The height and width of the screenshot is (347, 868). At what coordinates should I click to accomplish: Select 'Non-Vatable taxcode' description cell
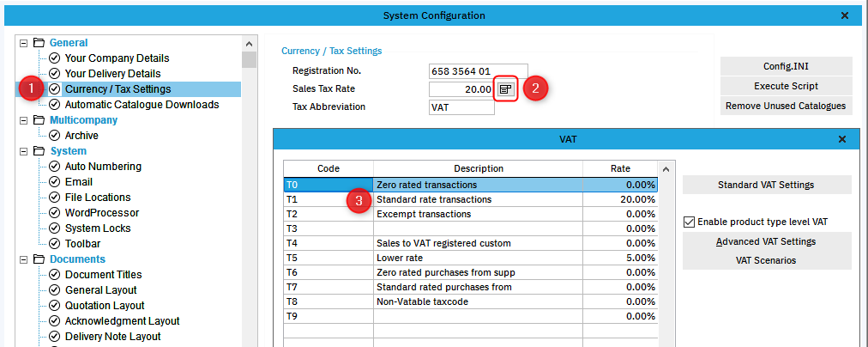point(478,302)
